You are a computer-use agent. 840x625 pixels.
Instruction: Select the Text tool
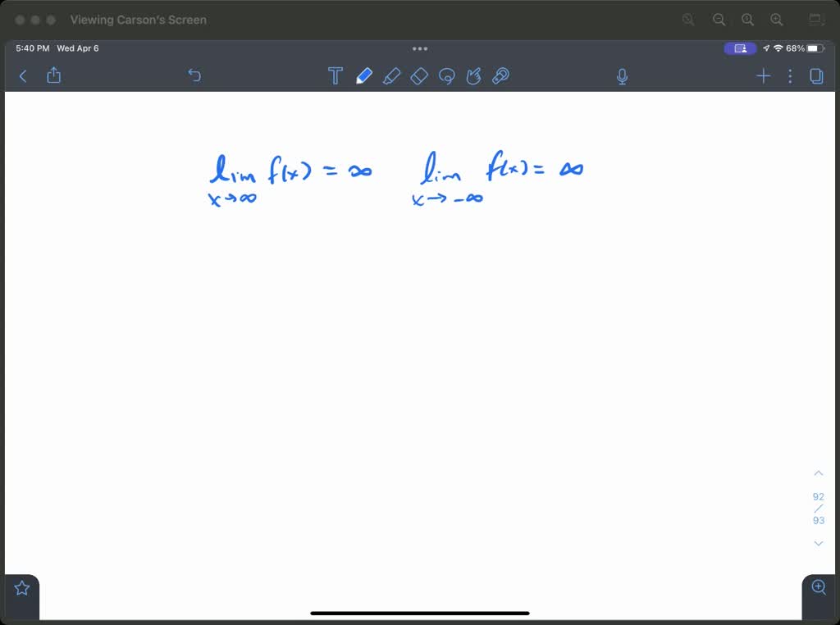point(336,75)
